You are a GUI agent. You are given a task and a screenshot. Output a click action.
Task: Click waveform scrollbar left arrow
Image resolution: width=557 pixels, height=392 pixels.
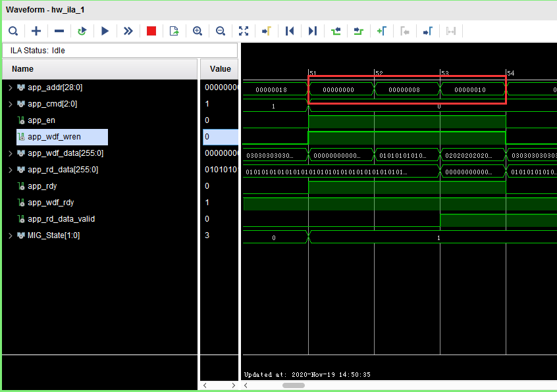coord(246,385)
